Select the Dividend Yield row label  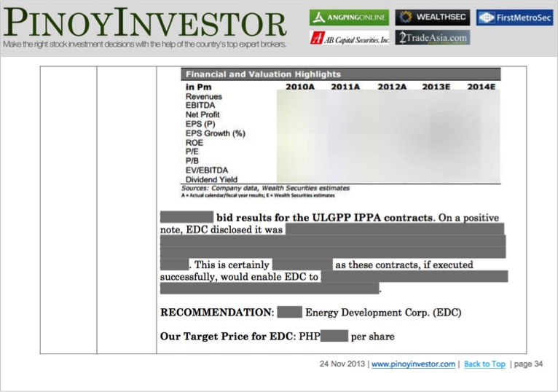coord(211,179)
